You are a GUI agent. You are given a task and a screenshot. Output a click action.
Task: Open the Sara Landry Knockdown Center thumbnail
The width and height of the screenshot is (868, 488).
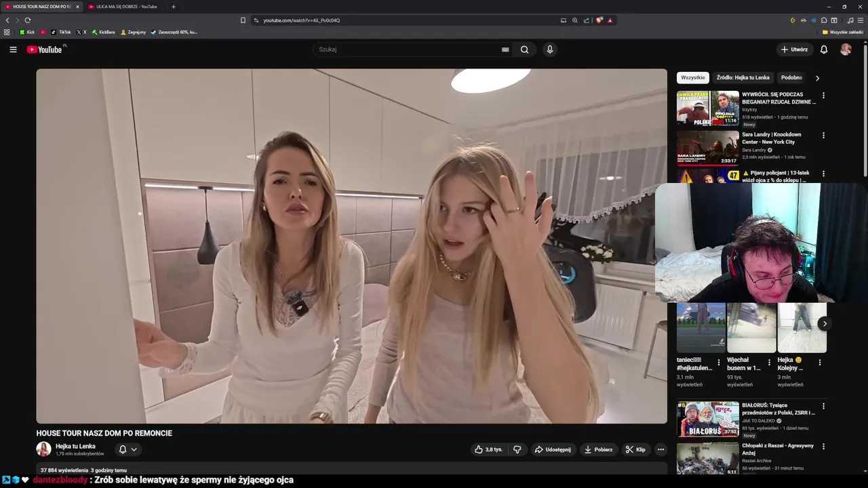[x=708, y=148]
